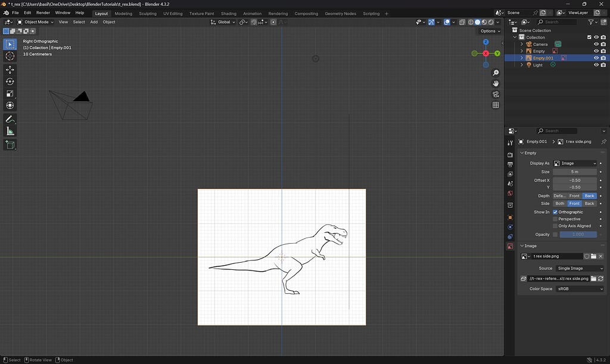Open the Source dropdown showing Single Image
Image resolution: width=610 pixels, height=364 pixels.
[580, 268]
